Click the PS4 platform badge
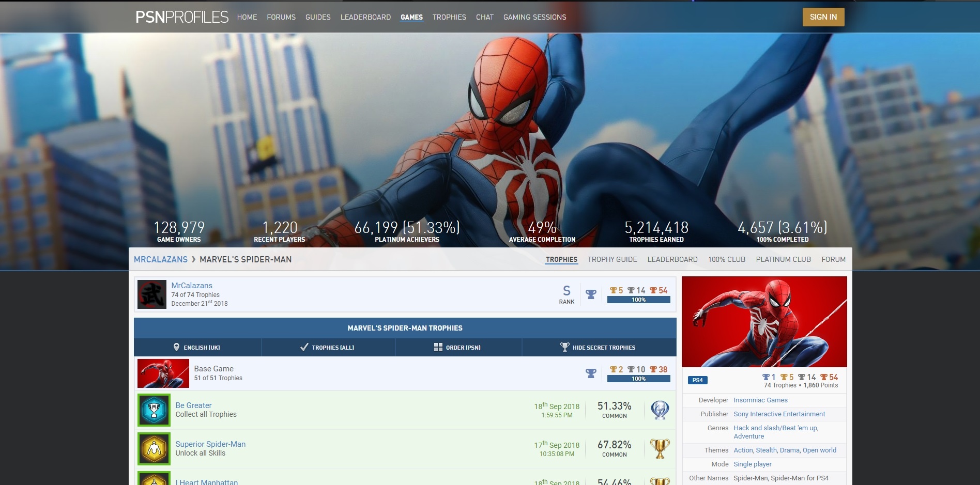Screen dimensions: 980x485 (698, 380)
